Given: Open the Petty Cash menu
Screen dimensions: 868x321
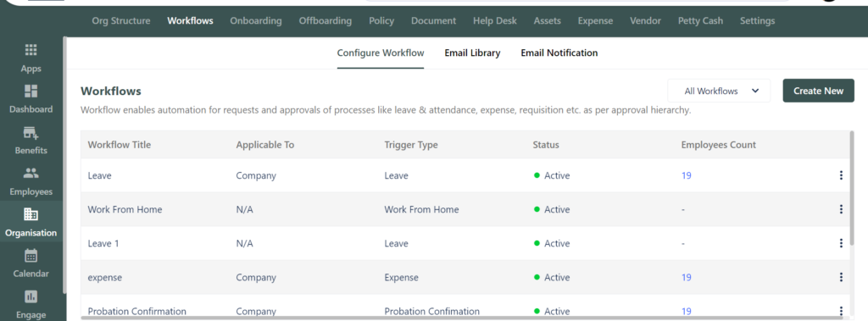Looking at the screenshot, I should point(700,21).
